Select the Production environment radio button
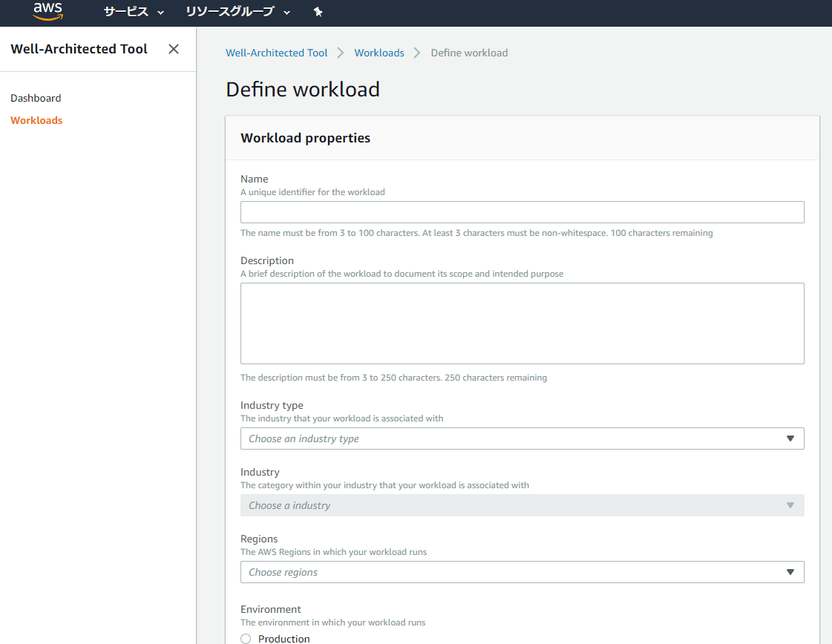Screen dimensions: 832x644 pyautogui.click(x=245, y=638)
